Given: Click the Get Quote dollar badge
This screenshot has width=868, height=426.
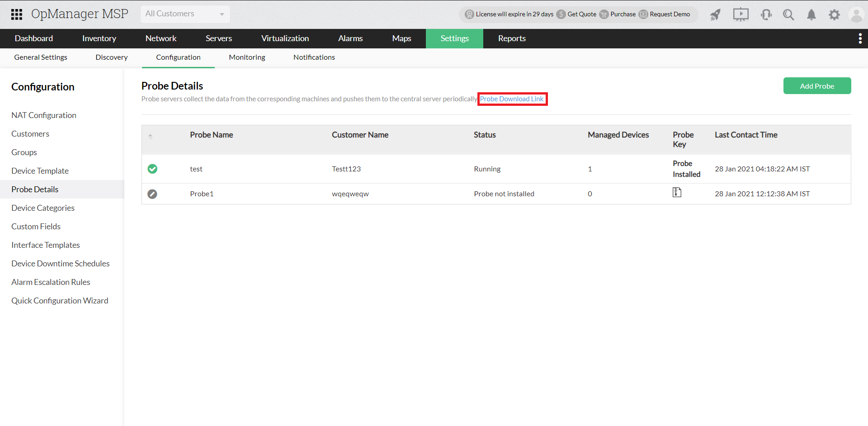Looking at the screenshot, I should 561,14.
